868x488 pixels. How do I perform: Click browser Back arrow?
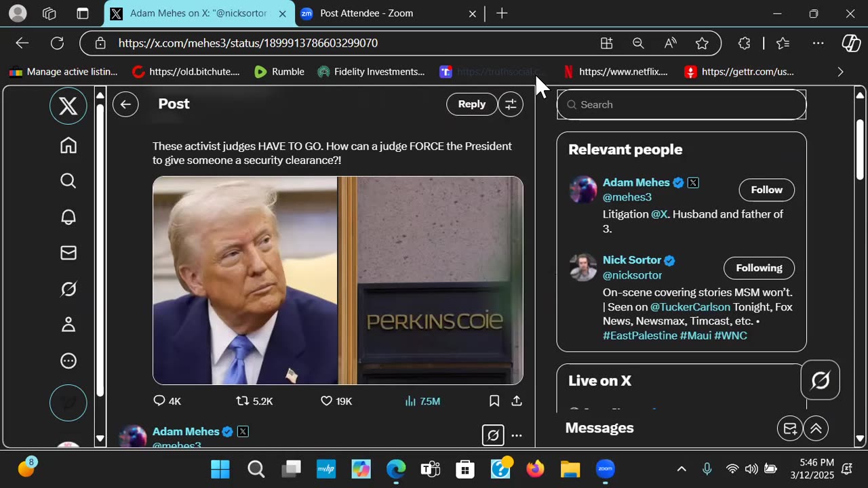tap(22, 43)
